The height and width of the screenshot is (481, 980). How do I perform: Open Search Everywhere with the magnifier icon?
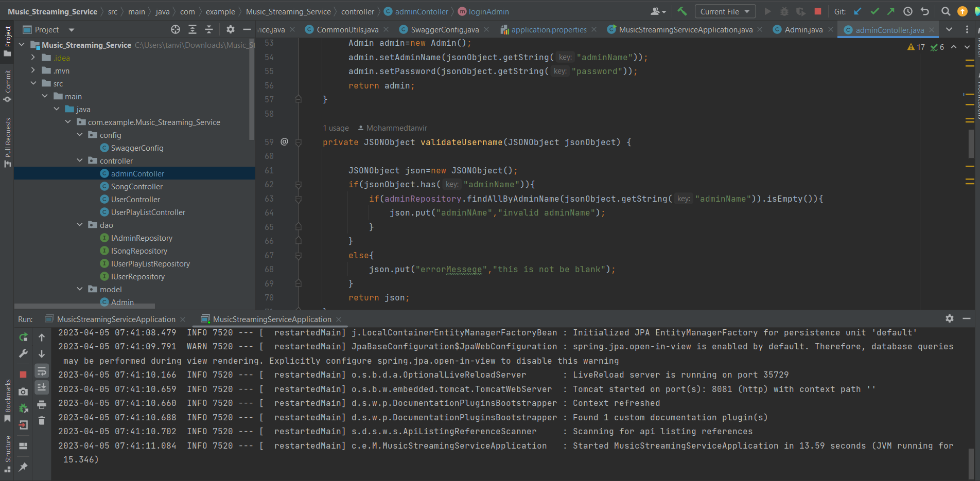coord(946,11)
